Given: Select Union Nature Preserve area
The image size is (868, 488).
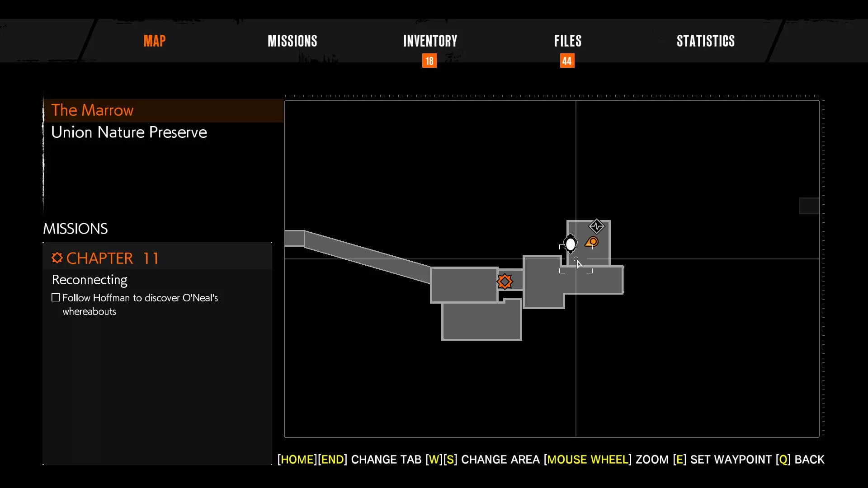Looking at the screenshot, I should (x=129, y=132).
